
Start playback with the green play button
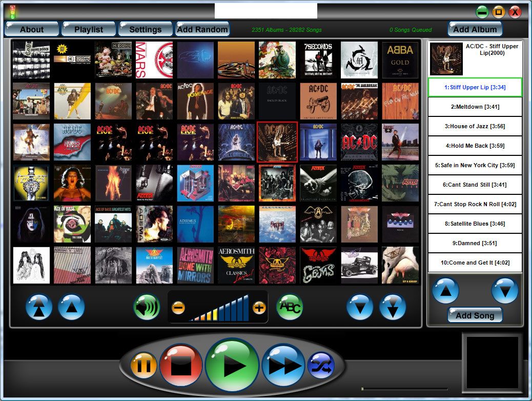click(x=232, y=366)
